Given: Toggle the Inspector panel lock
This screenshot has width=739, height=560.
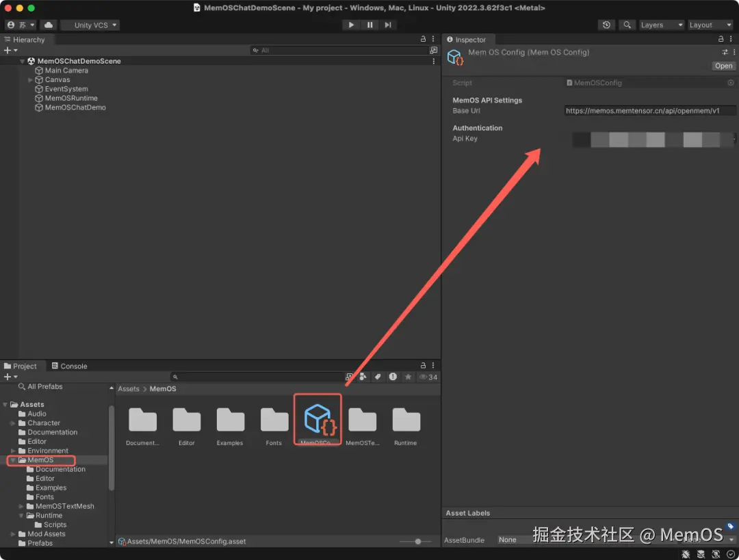Looking at the screenshot, I should click(x=721, y=39).
